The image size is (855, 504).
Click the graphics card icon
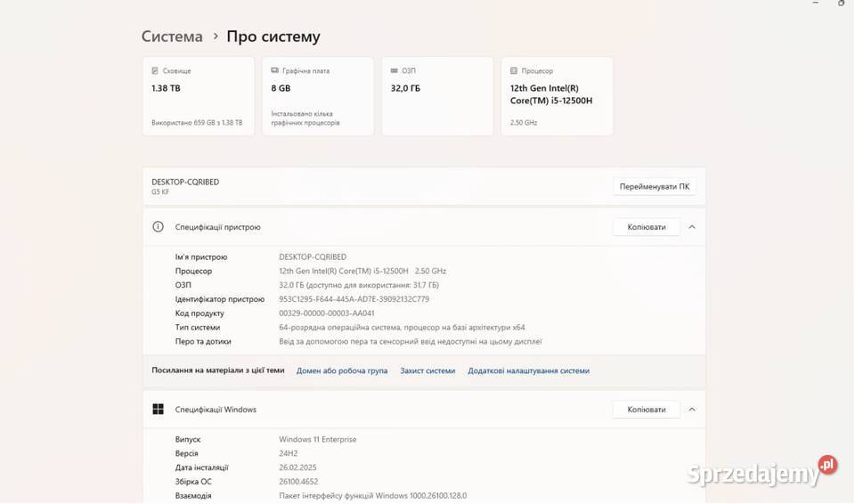pos(275,71)
